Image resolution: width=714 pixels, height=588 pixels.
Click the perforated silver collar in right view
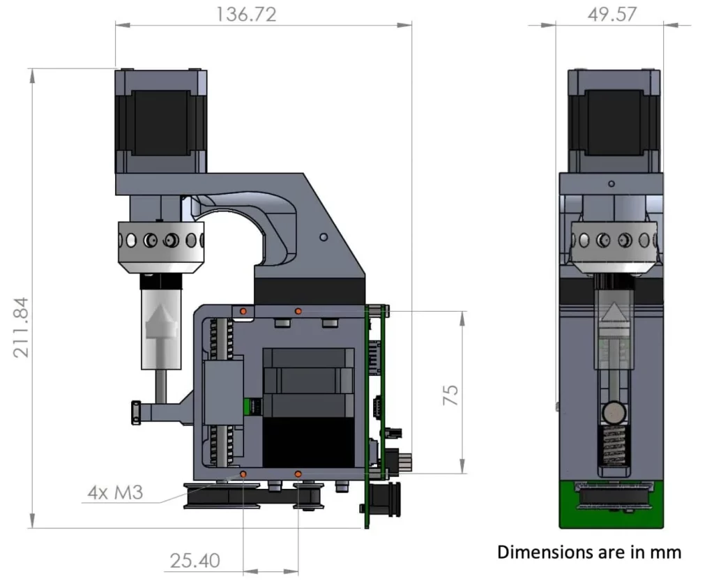tap(613, 240)
